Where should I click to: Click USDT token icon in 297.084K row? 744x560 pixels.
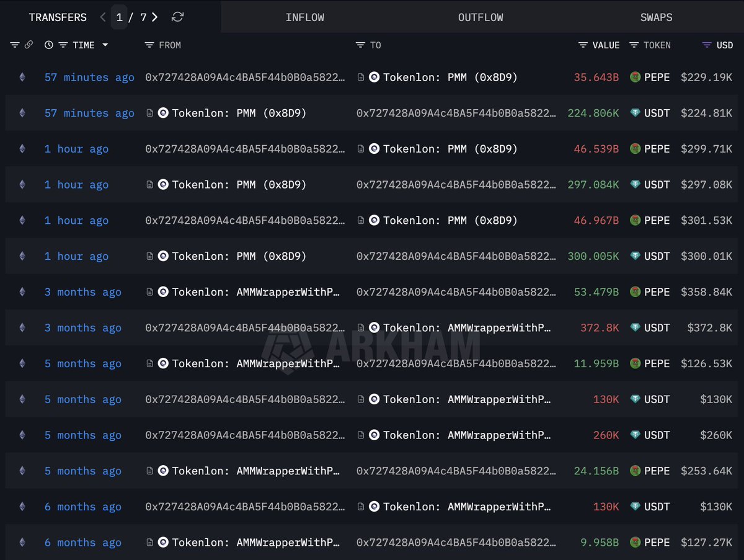click(x=635, y=185)
